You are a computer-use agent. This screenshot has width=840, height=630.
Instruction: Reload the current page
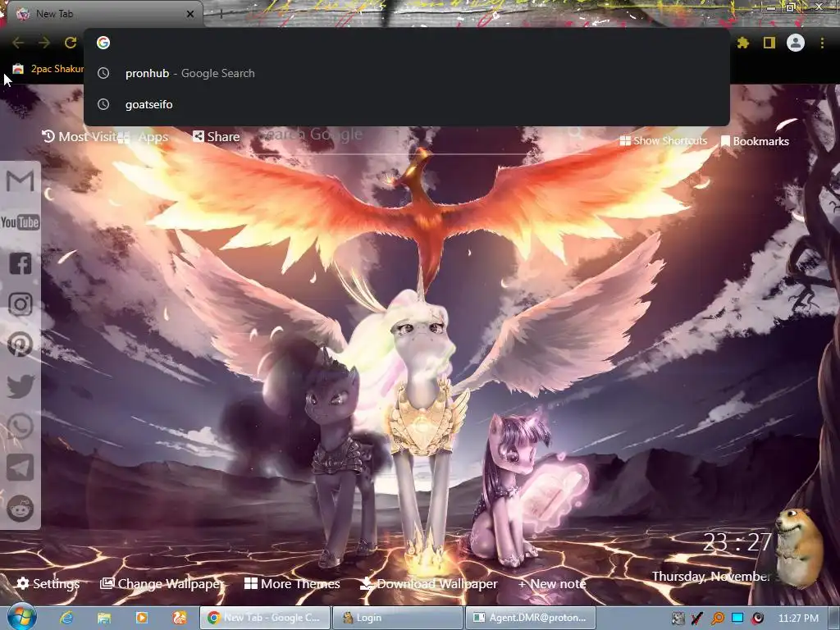(x=71, y=43)
